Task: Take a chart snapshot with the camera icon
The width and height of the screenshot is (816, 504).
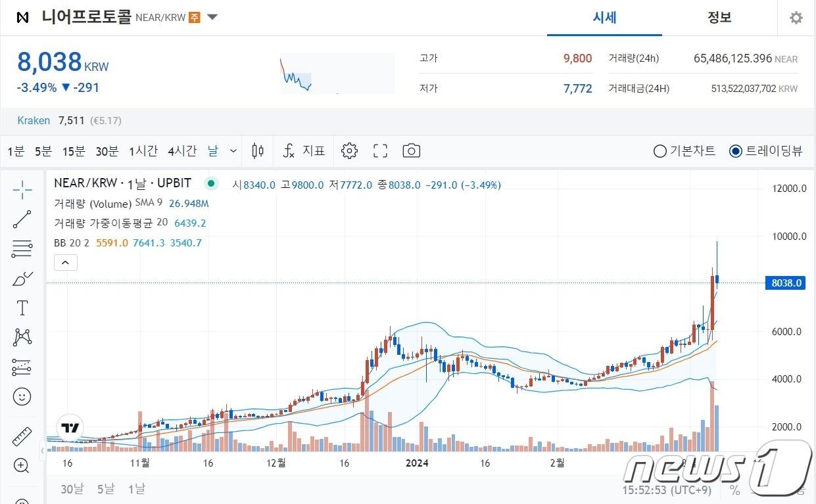Action: point(411,150)
